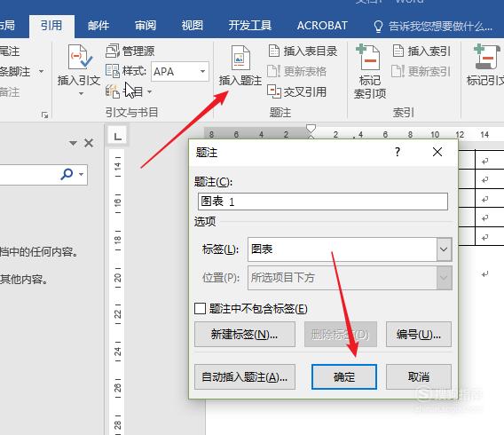The image size is (504, 435).
Task: Click the 样式 (Style) icon in citations group
Action: [x=113, y=71]
